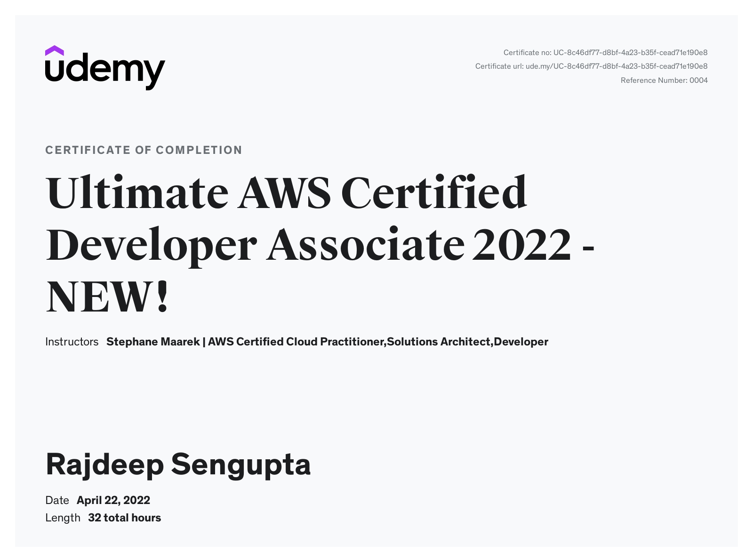The image size is (753, 560).
Task: Select the 32 total hours value
Action: [124, 518]
